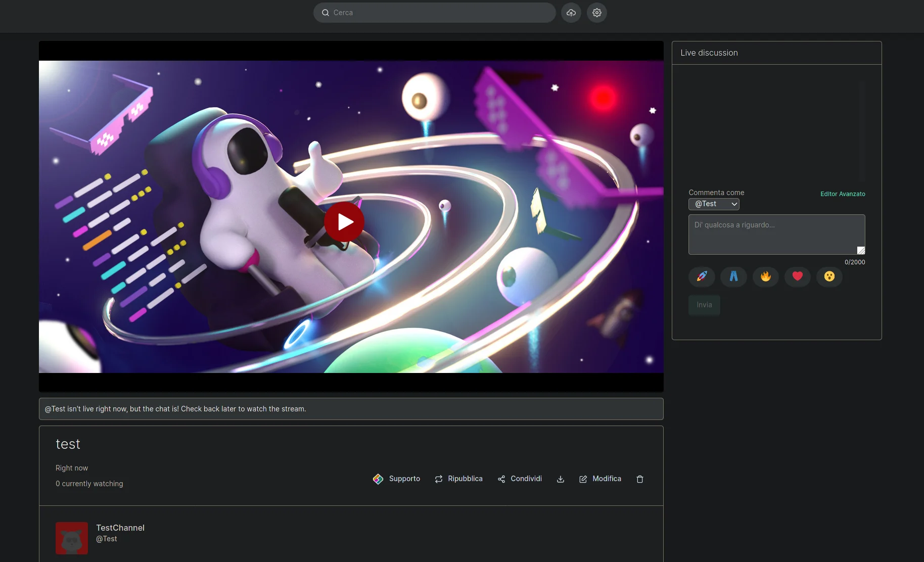Click the '0 currently watching' text
924x562 pixels.
point(89,484)
